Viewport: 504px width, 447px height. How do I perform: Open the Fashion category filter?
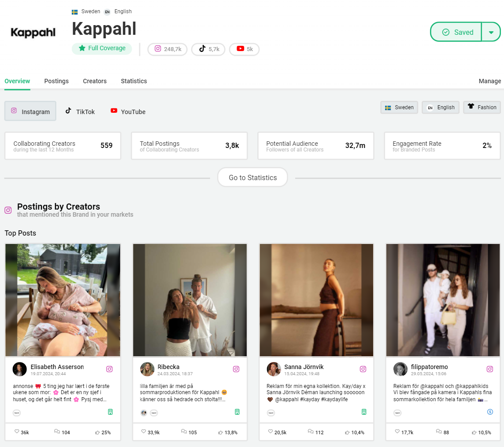(x=482, y=107)
